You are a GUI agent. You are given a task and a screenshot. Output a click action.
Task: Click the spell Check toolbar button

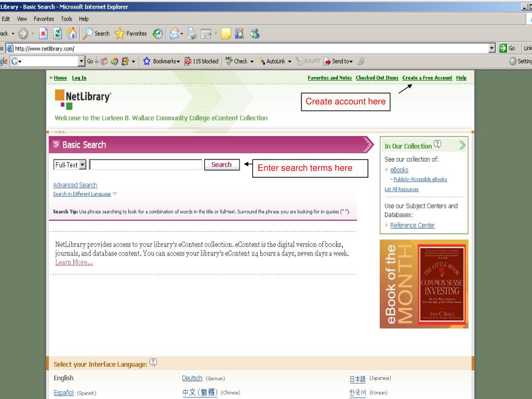pyautogui.click(x=236, y=61)
